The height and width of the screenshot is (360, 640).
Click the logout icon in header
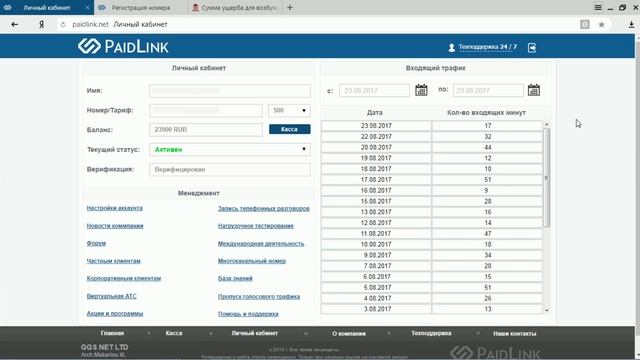click(x=532, y=48)
